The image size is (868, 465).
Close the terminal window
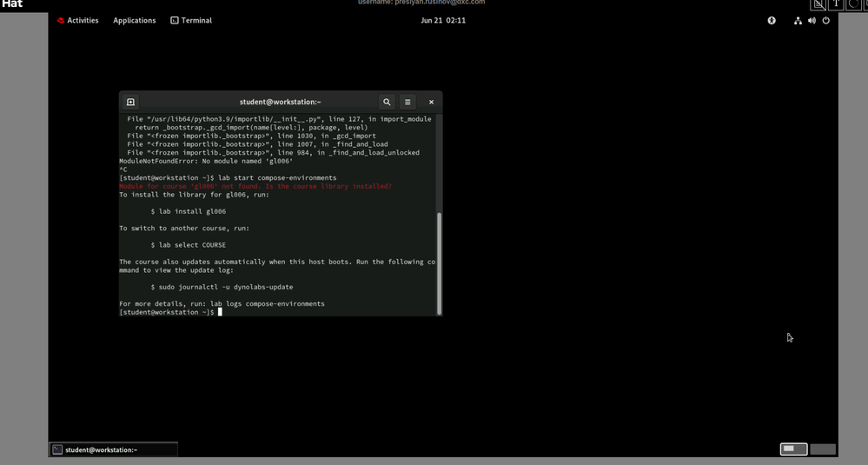431,102
